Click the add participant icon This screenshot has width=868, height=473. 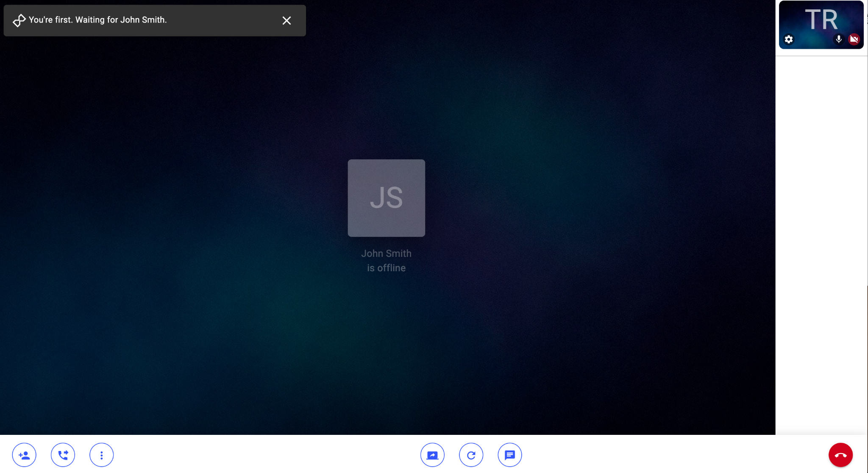point(24,455)
